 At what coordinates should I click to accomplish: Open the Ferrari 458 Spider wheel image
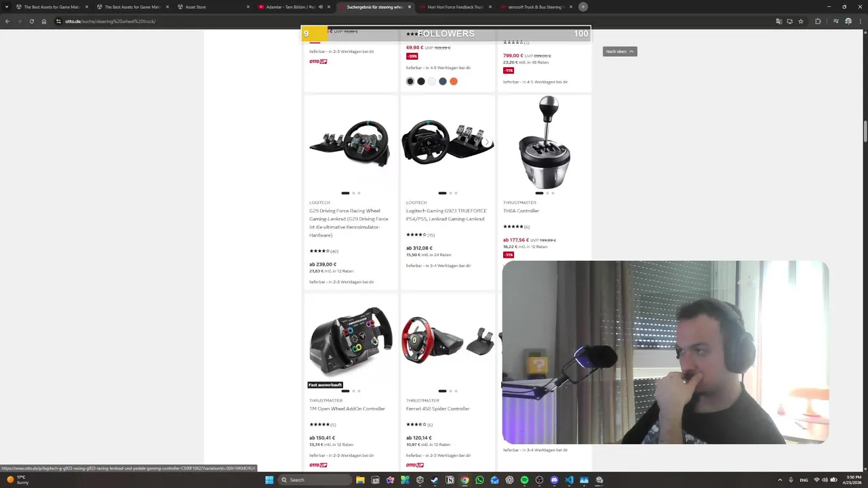coord(448,340)
